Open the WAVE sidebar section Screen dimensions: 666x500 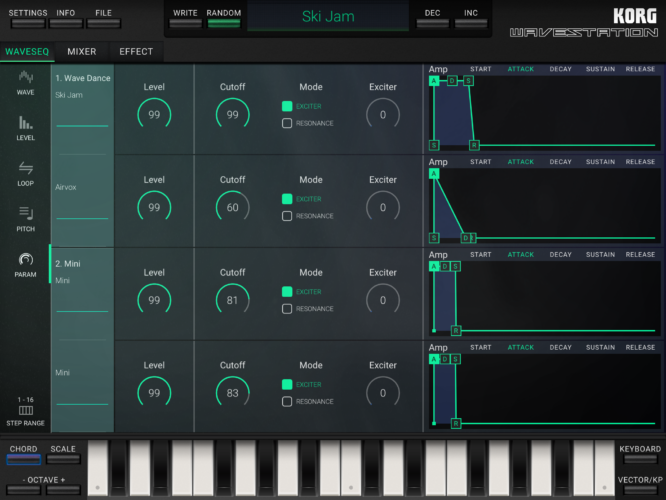[x=25, y=83]
